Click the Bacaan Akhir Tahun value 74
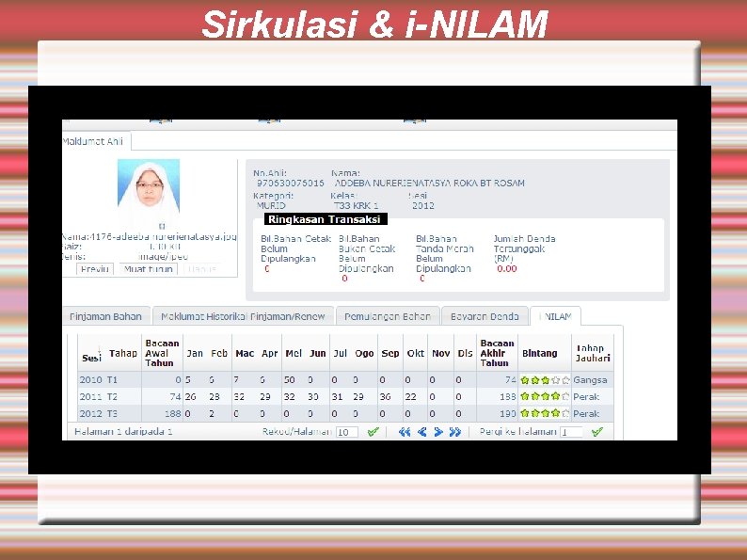 coord(511,380)
